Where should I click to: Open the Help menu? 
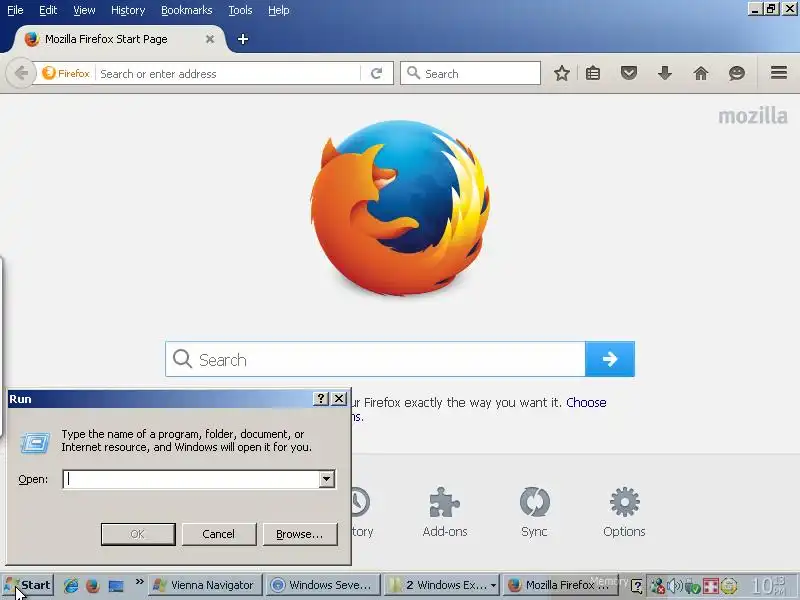[279, 10]
